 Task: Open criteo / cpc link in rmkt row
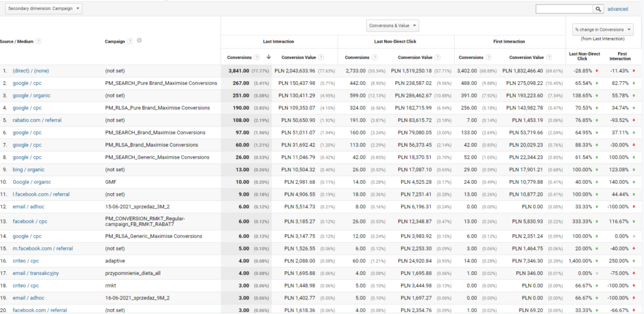pyautogui.click(x=25, y=285)
